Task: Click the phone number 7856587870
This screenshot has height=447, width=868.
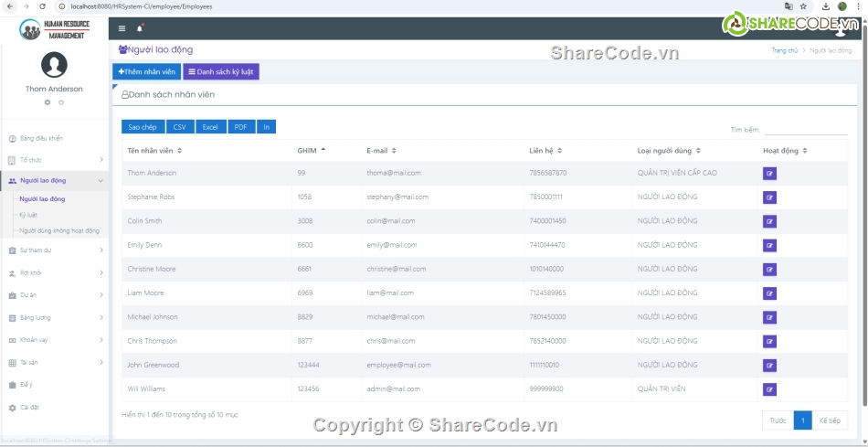Action: [x=547, y=173]
